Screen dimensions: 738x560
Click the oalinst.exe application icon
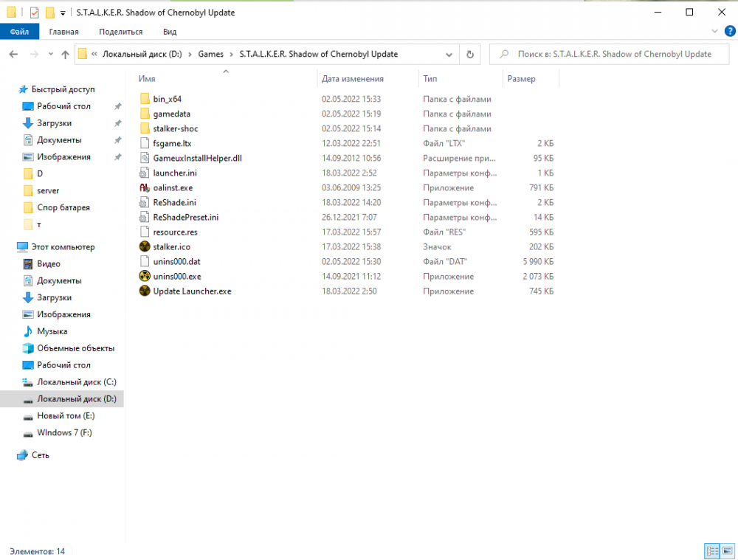[145, 187]
